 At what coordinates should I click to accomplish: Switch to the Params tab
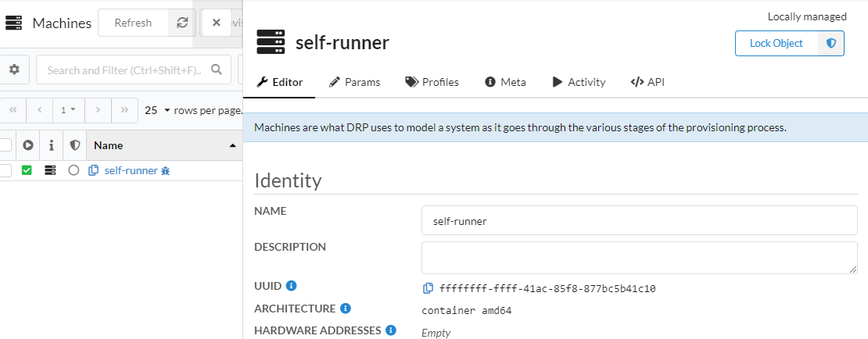(354, 82)
